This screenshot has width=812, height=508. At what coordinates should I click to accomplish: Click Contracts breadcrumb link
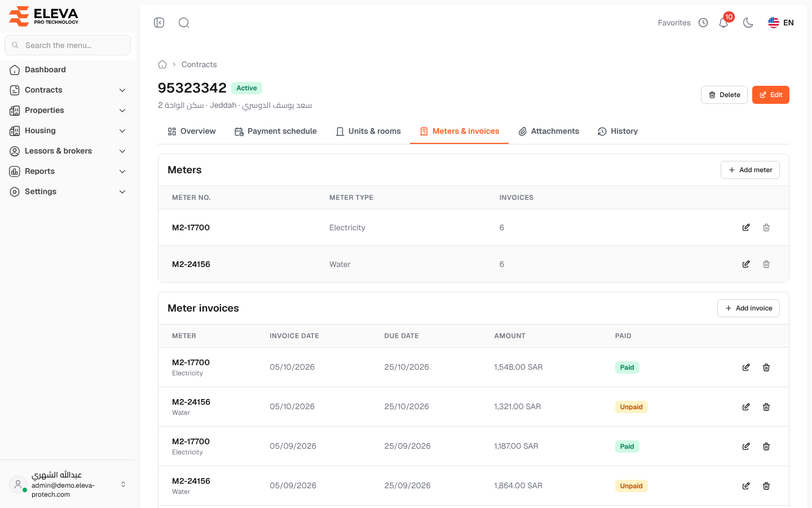click(x=199, y=64)
